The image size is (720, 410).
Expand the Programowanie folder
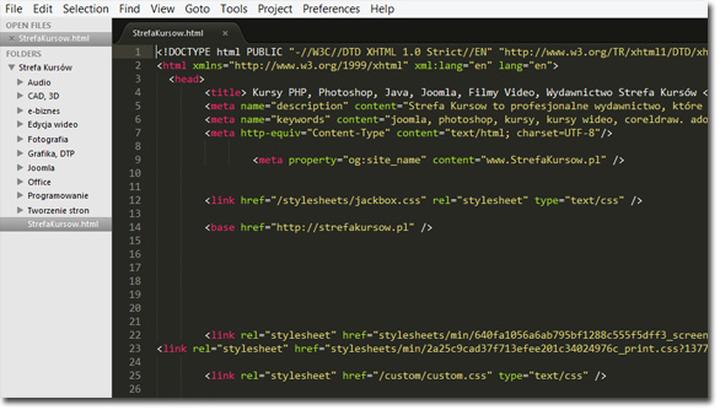pyautogui.click(x=20, y=195)
